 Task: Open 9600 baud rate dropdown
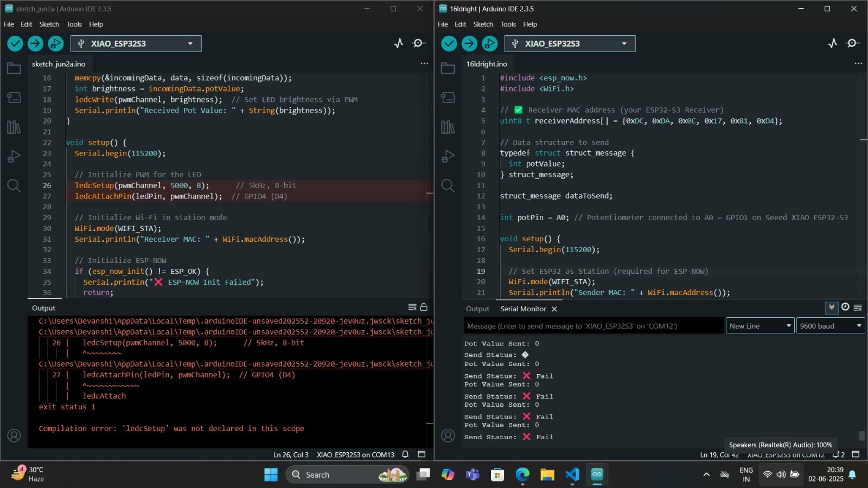tap(830, 326)
